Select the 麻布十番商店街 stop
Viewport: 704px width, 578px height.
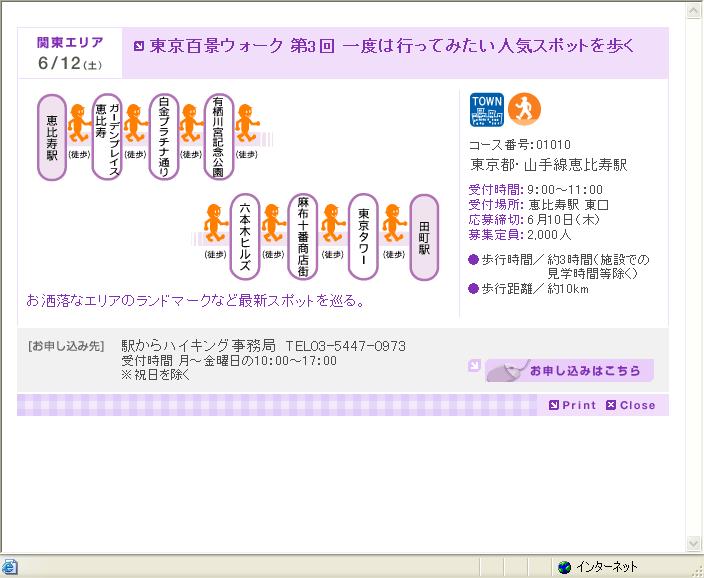[303, 237]
